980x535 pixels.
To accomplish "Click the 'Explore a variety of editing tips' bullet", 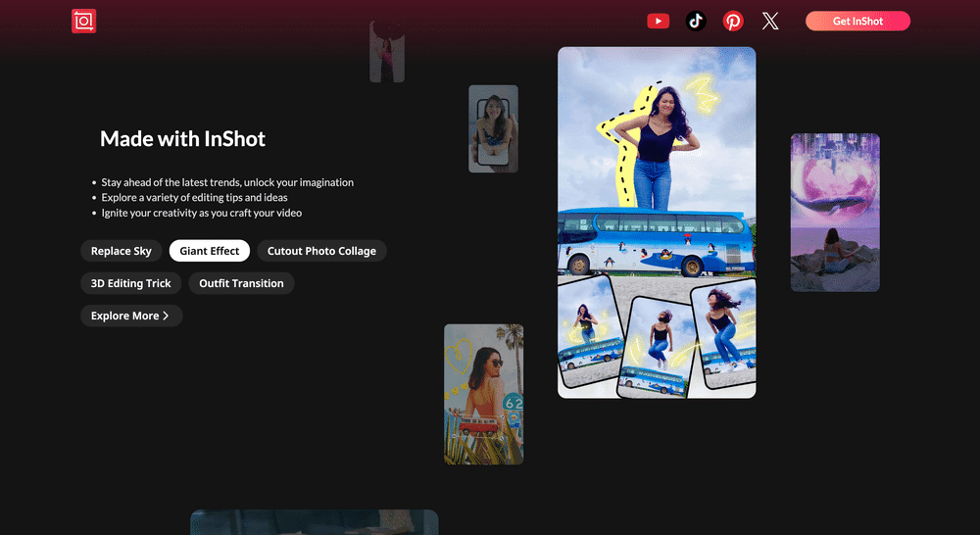I will click(x=194, y=198).
